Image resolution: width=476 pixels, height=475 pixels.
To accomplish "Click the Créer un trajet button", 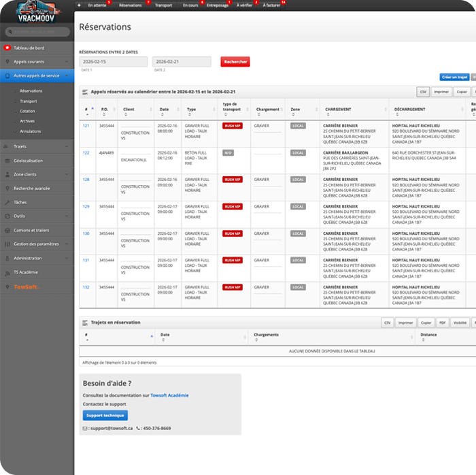I will [x=454, y=77].
